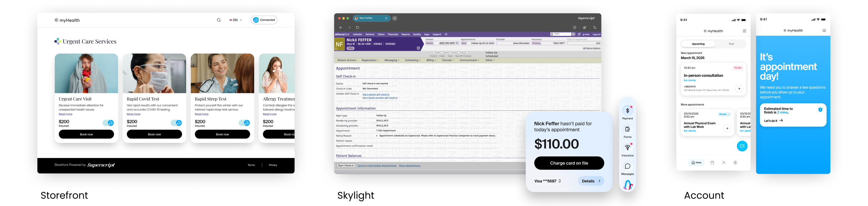Expand the Communicator patient action dropdown
Viewport: 868px width, 206px height.
point(469,60)
